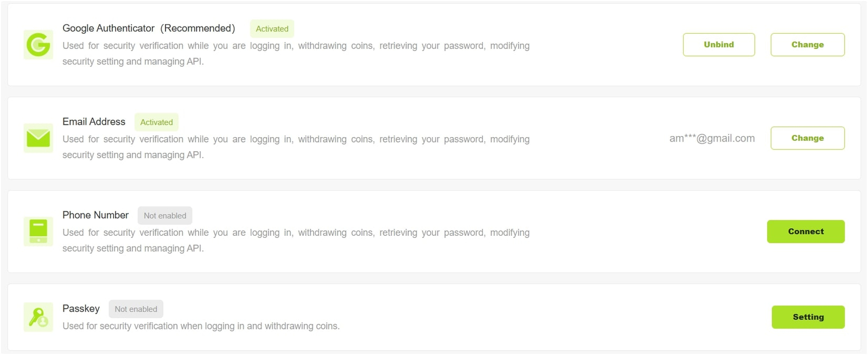This screenshot has height=355, width=868.
Task: Click the Google Authenticator G icon
Action: (38, 44)
